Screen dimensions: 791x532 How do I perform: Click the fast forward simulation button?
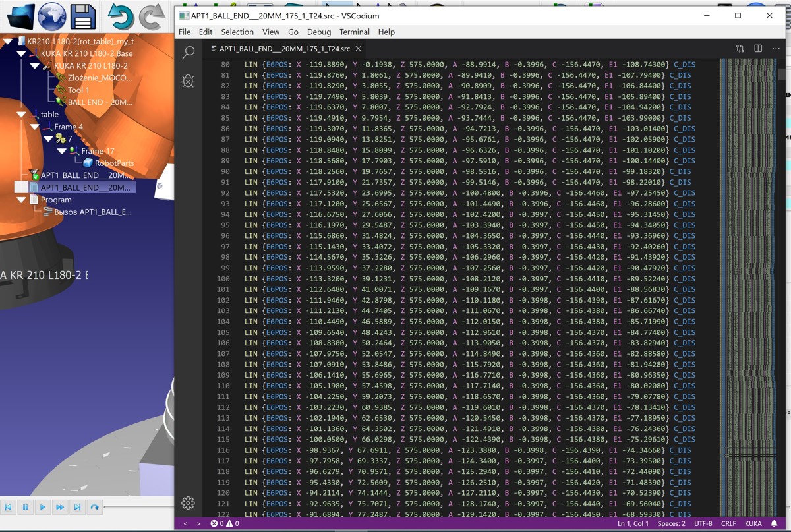click(60, 507)
